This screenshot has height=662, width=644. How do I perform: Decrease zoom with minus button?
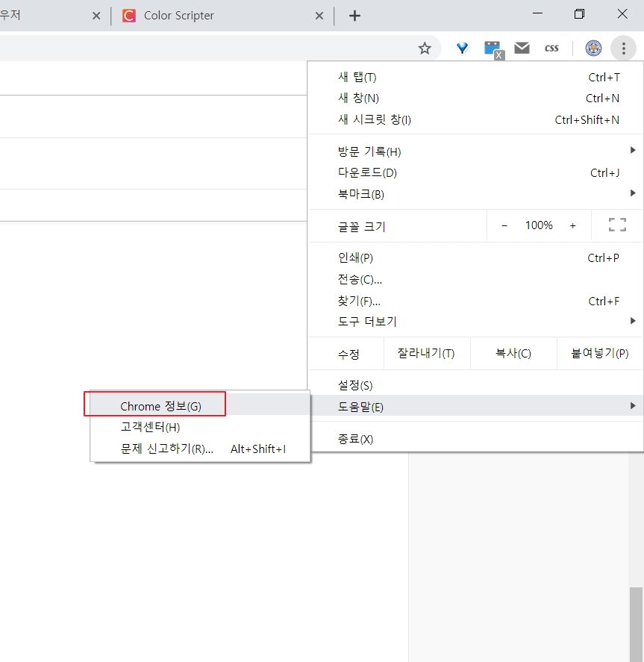tap(504, 226)
